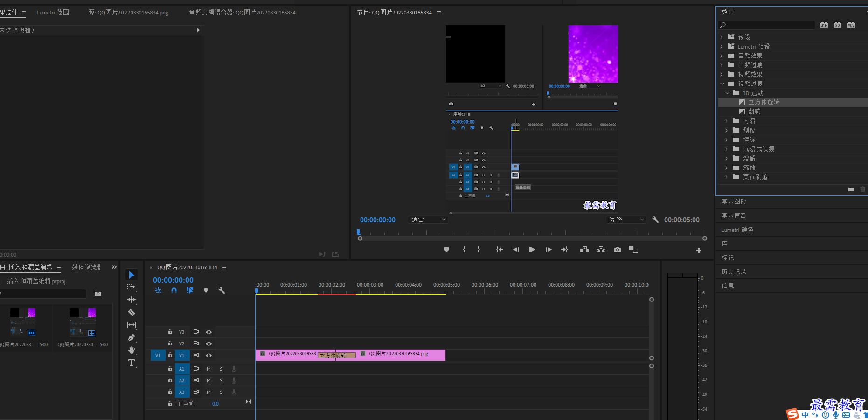
Task: Open the zoom level 适合 dropdown
Action: click(x=428, y=219)
